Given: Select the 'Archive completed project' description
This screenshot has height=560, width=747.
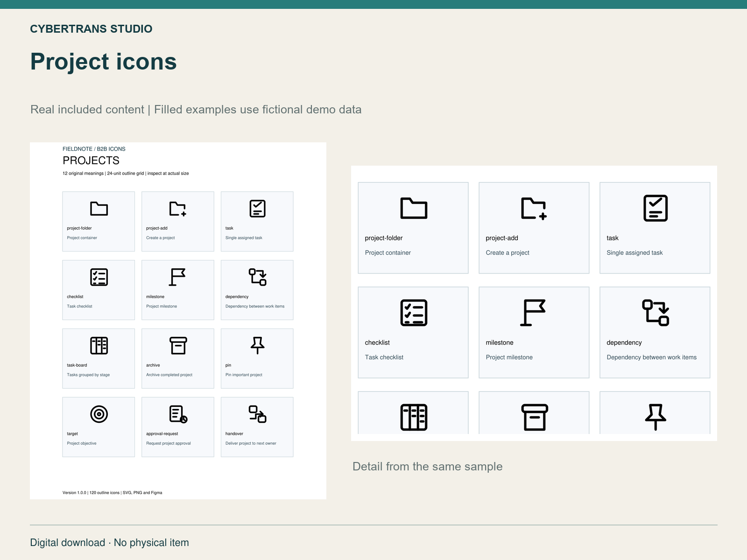Looking at the screenshot, I should [169, 375].
